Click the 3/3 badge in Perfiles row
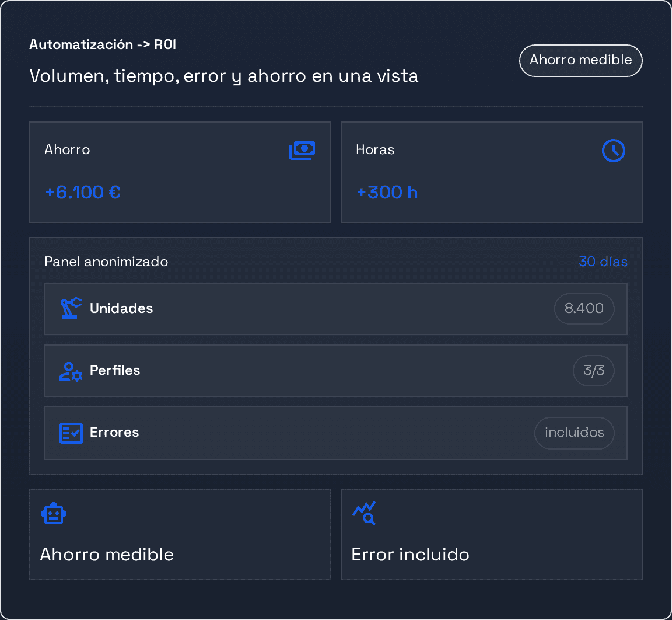672x620 pixels. [x=594, y=371]
